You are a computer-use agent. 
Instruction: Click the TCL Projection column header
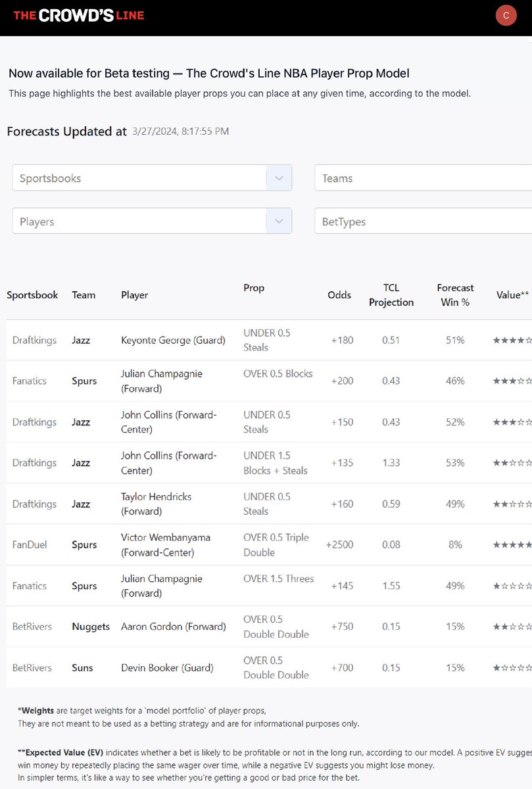(391, 295)
